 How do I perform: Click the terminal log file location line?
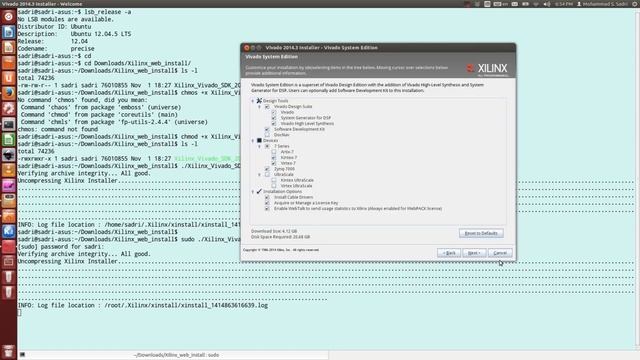click(x=143, y=305)
